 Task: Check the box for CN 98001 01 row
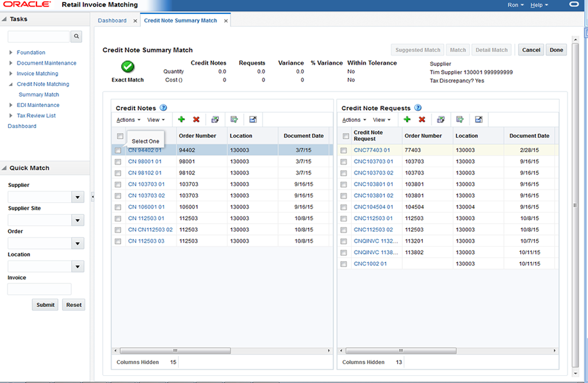pyautogui.click(x=118, y=162)
